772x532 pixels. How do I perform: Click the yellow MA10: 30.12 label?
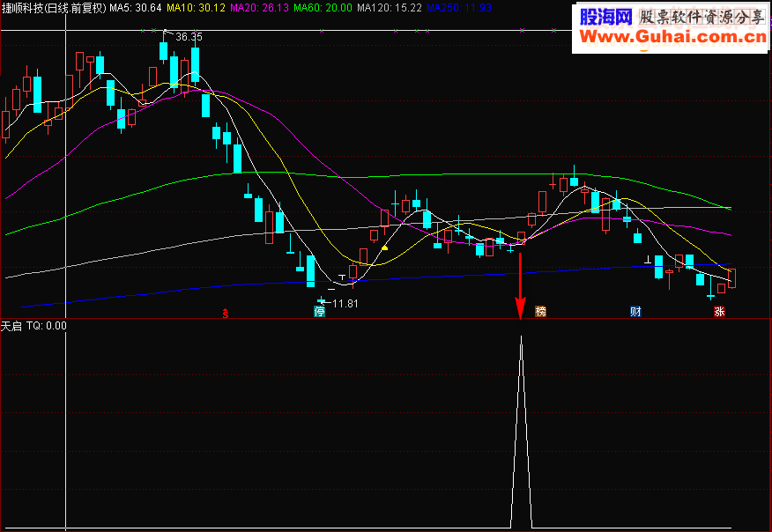[196, 7]
